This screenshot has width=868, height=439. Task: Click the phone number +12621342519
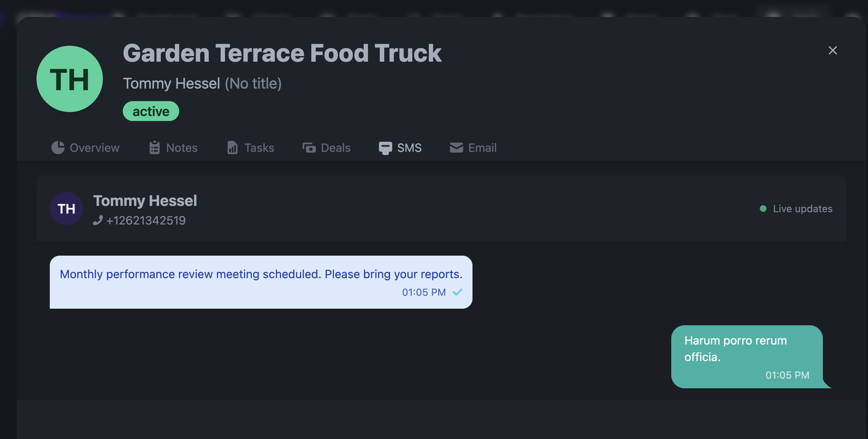click(x=146, y=220)
